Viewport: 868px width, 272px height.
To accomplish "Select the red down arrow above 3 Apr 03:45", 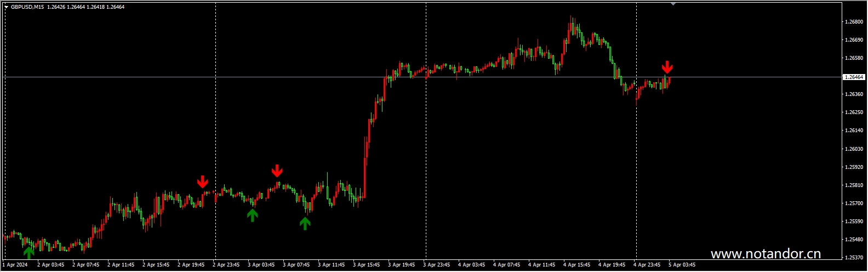I will point(277,171).
